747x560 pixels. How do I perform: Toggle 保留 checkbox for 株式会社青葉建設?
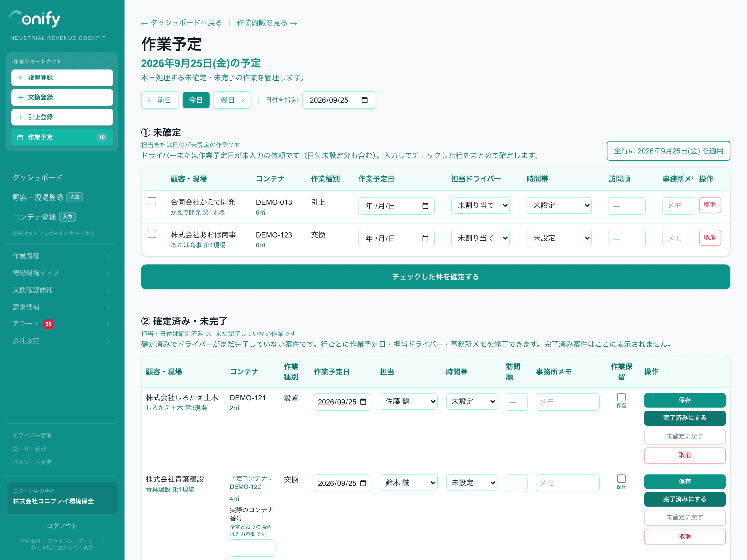coord(621,478)
